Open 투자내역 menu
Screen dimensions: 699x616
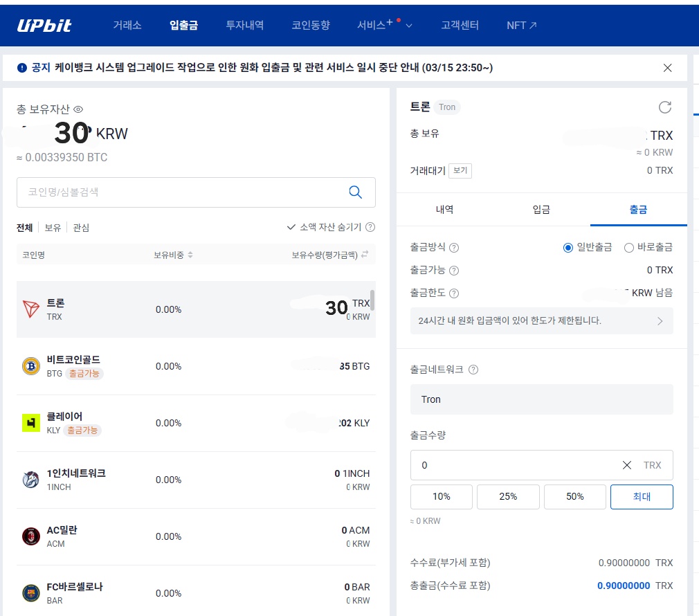[245, 26]
